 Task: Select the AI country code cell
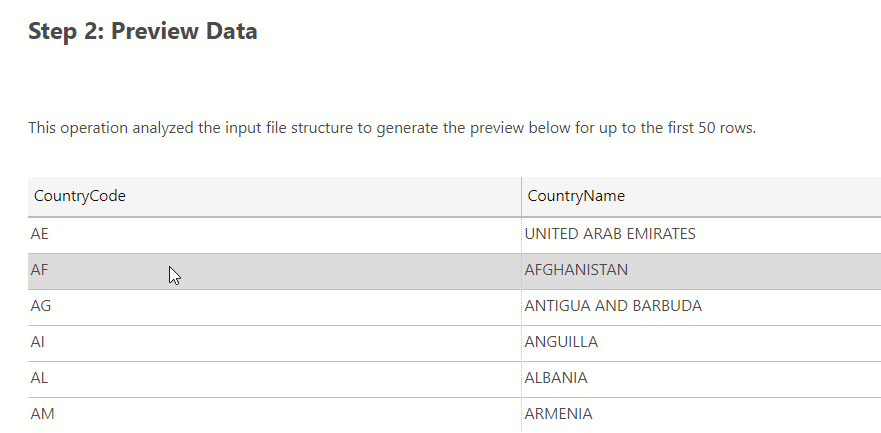click(38, 342)
